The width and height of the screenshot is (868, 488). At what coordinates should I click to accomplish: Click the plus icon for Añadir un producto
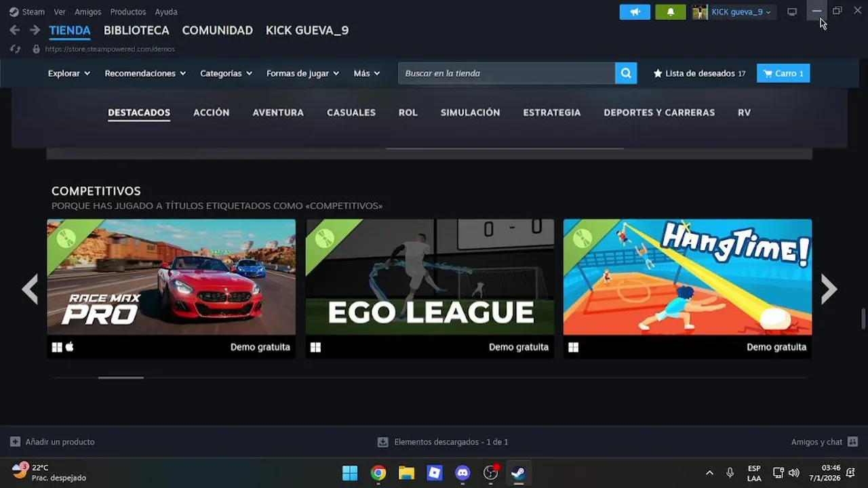(x=15, y=442)
